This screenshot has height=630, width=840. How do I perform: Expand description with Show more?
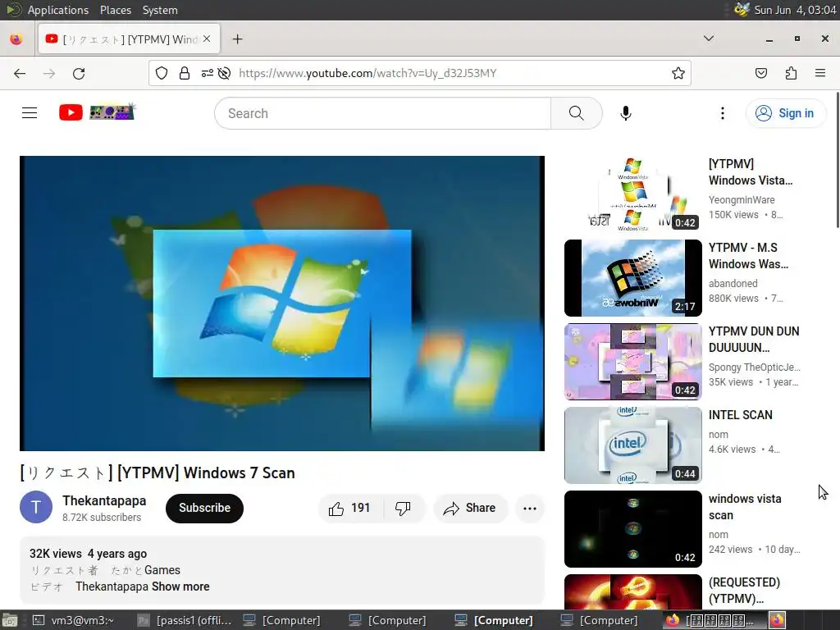click(180, 587)
